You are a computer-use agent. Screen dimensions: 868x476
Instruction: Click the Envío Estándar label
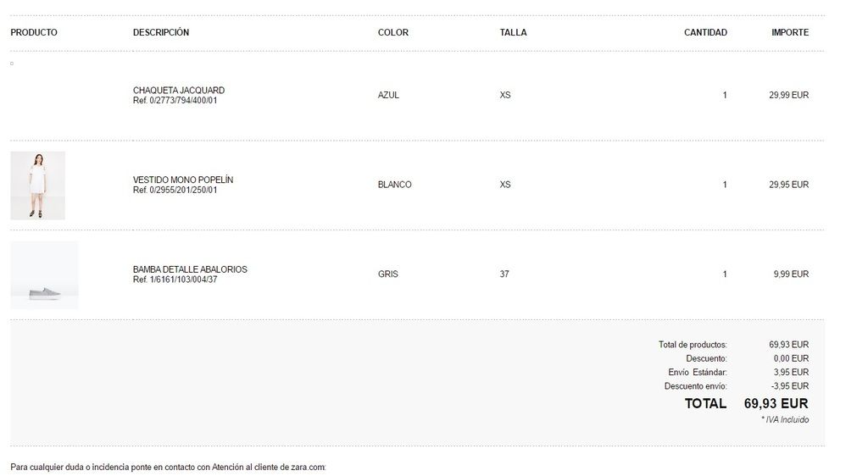click(x=697, y=373)
